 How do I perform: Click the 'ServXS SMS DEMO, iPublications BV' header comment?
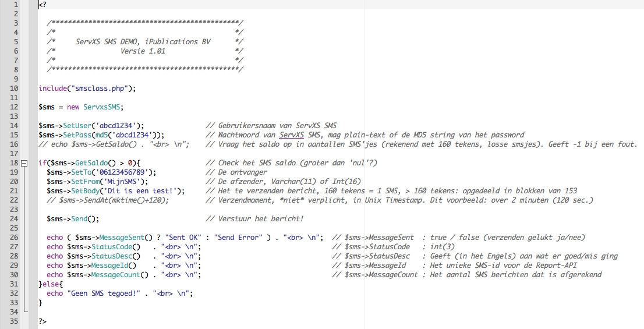(143, 42)
